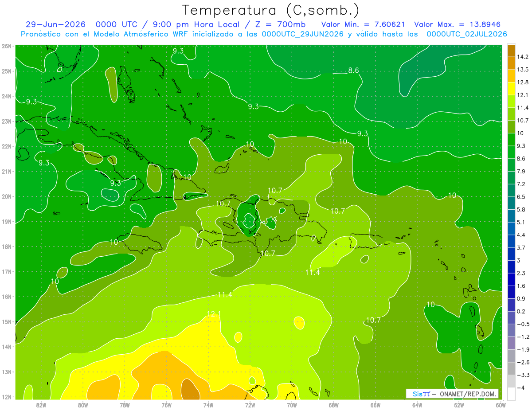
Task: Click the 0.9 colorbar label
Action: (521, 298)
